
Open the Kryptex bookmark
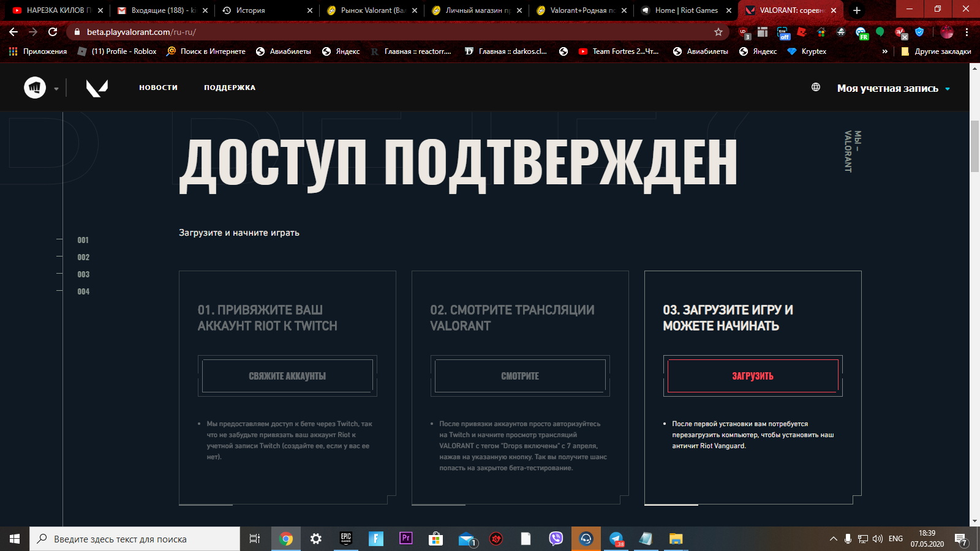coord(807,51)
